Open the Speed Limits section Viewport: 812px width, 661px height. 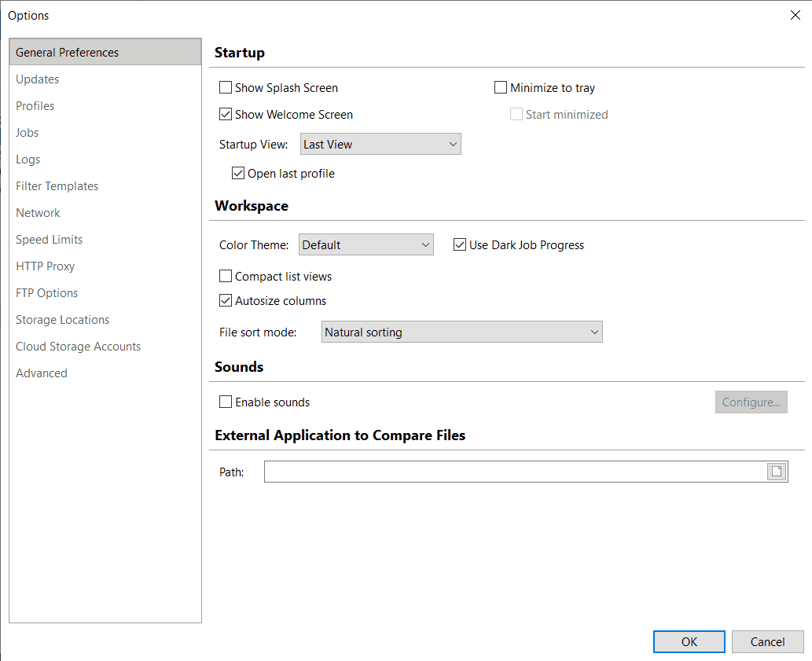pyautogui.click(x=50, y=240)
